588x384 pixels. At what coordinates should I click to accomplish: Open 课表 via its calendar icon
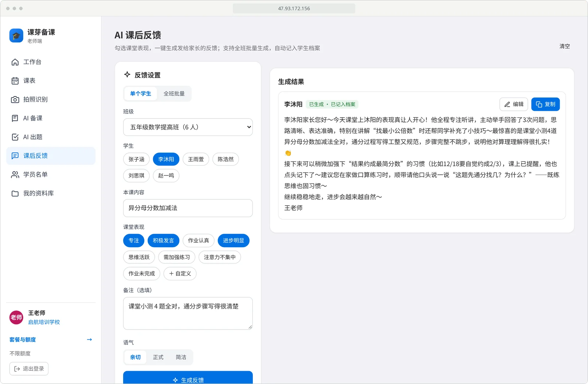pyautogui.click(x=15, y=81)
